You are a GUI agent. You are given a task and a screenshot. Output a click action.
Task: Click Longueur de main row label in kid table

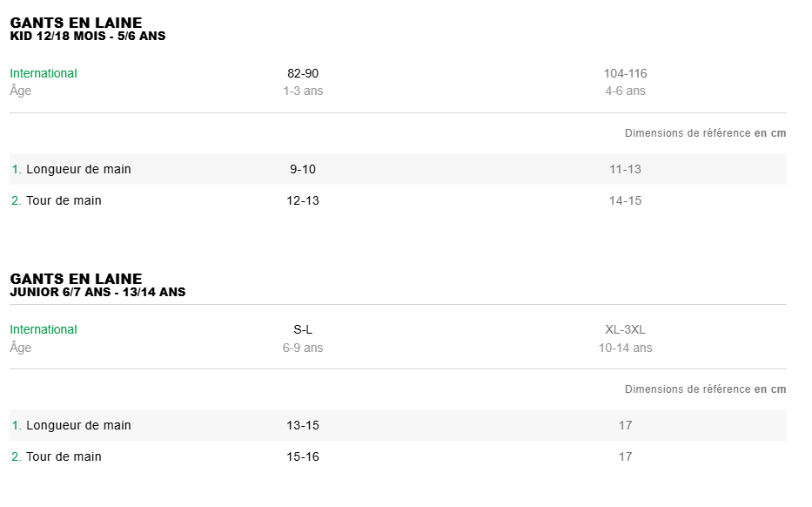[x=78, y=169]
